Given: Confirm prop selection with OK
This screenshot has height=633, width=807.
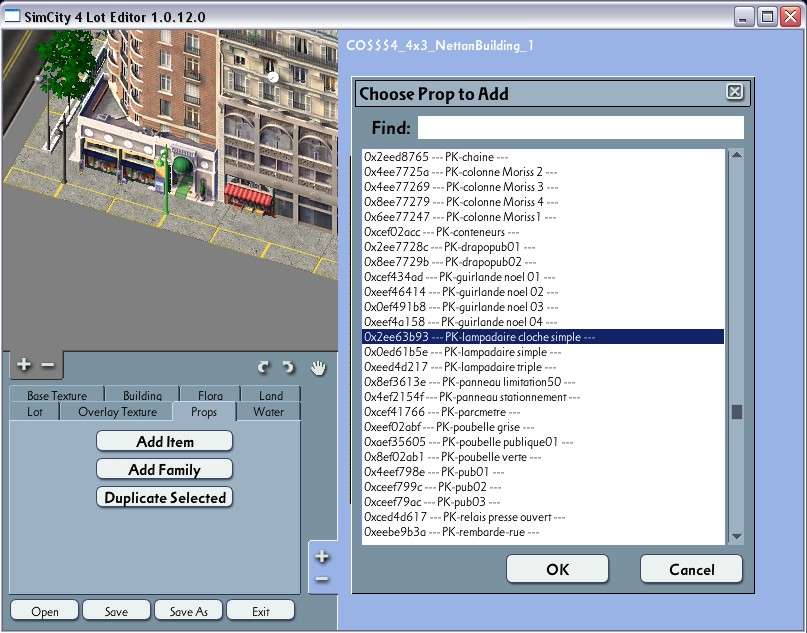Looking at the screenshot, I should coord(557,569).
